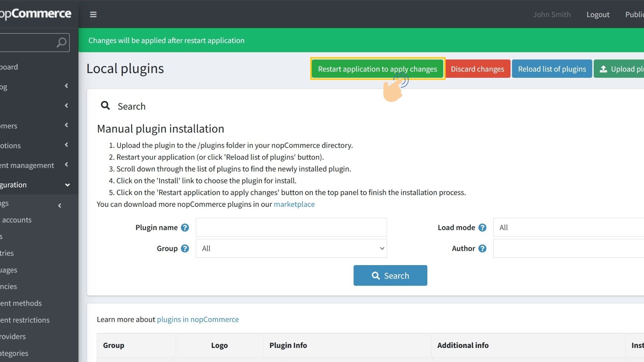Click the Manual plugin installation heading

pyautogui.click(x=160, y=129)
